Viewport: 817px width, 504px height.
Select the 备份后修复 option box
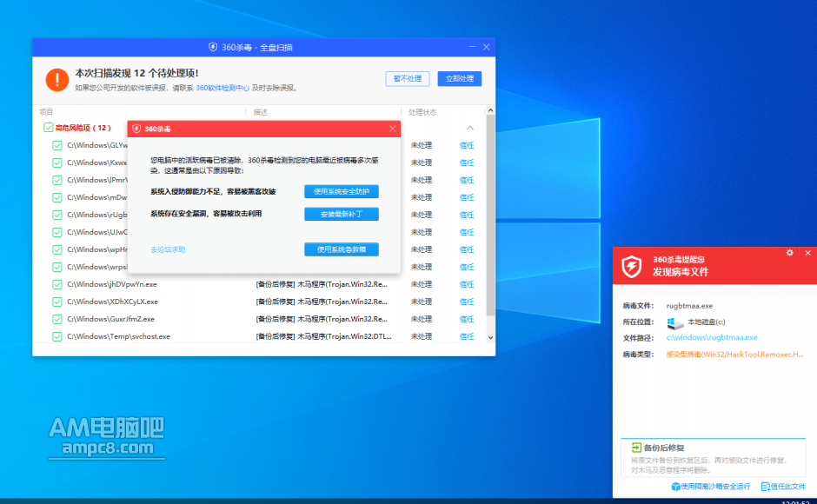[713, 458]
